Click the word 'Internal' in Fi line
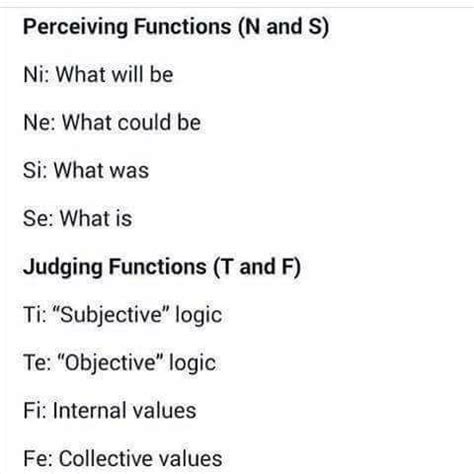The image size is (474, 474). click(x=84, y=410)
